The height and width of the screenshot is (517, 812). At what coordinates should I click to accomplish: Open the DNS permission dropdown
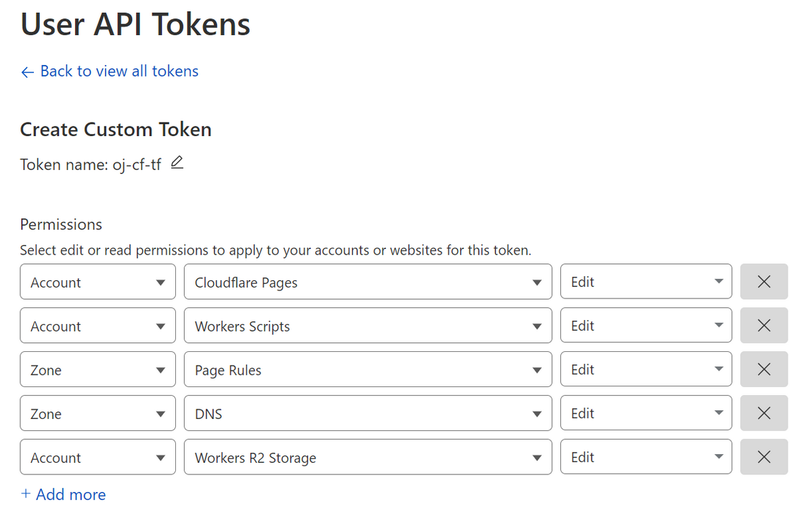pos(368,413)
